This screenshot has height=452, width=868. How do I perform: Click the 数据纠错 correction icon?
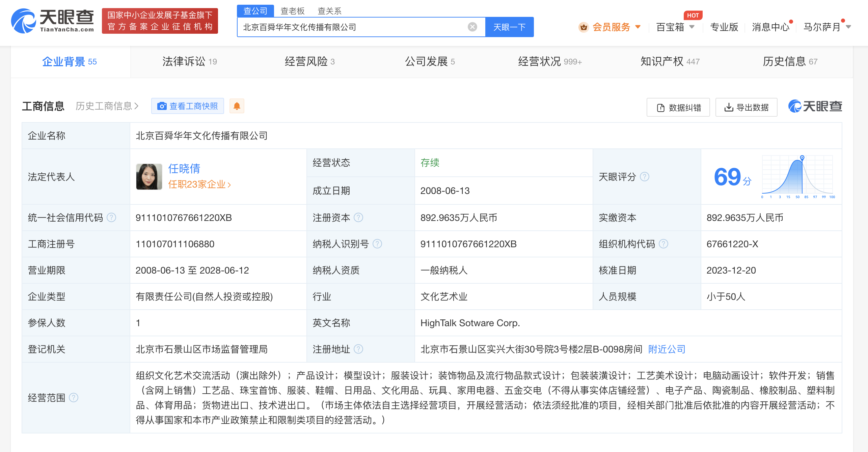660,107
